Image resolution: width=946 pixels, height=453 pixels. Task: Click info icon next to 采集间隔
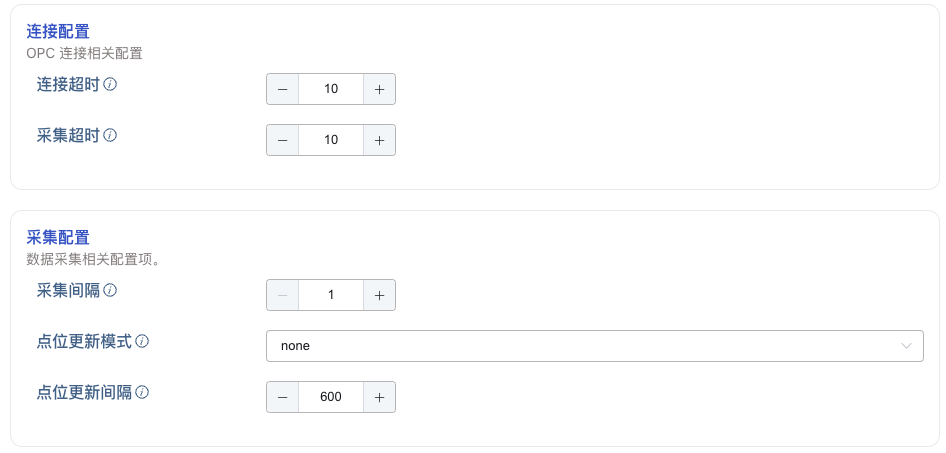[x=111, y=290]
